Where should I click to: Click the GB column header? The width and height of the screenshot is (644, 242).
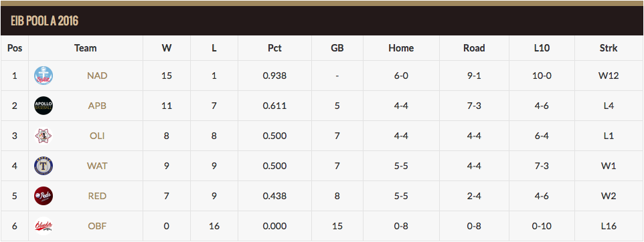tap(337, 48)
